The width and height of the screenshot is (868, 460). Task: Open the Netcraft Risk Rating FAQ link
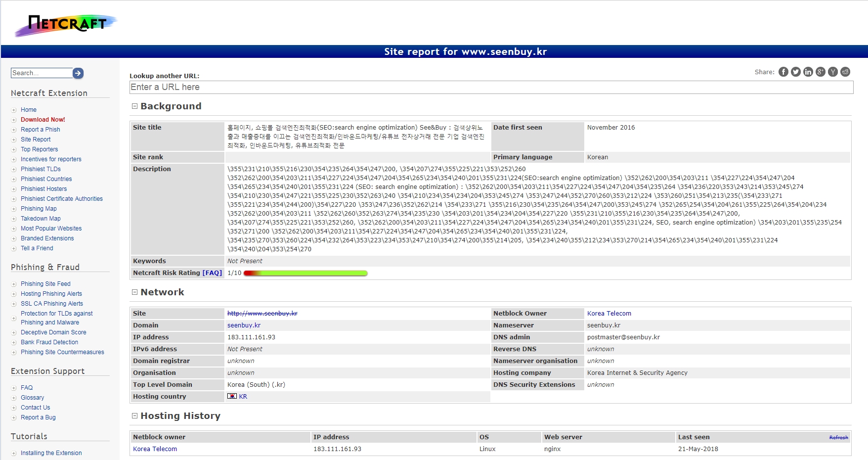point(212,273)
